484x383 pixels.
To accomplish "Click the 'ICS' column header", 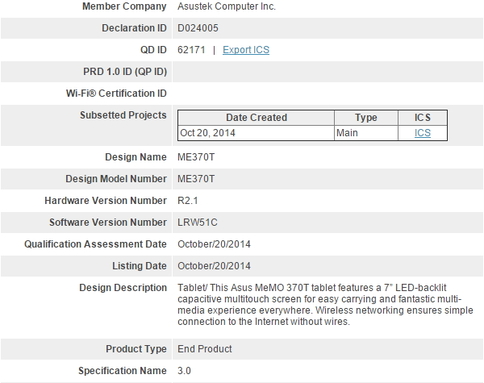I will 422,117.
